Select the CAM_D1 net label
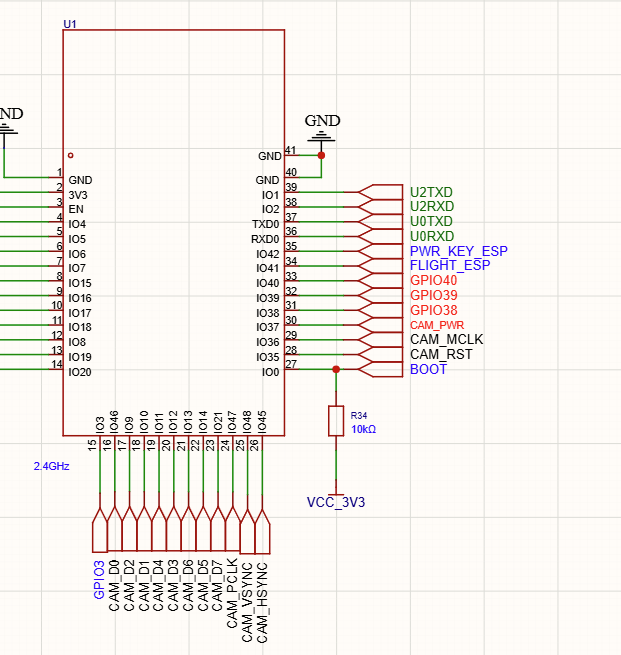The width and height of the screenshot is (621, 655). tap(144, 586)
